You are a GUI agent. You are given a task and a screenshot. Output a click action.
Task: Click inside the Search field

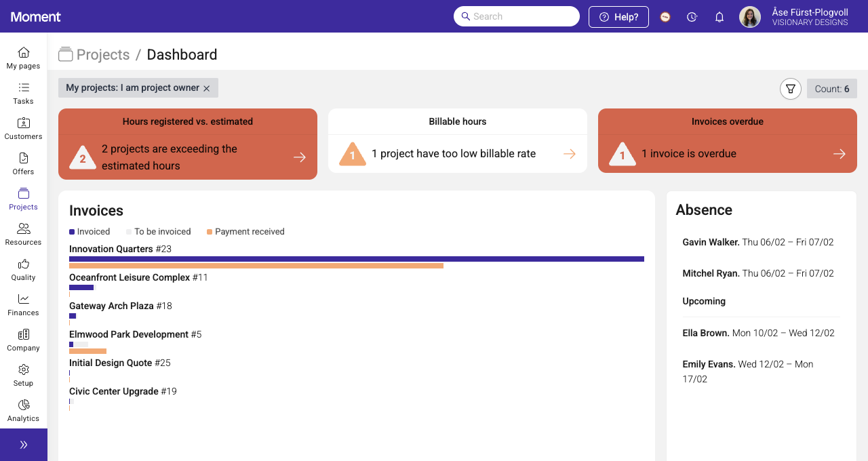pyautogui.click(x=517, y=16)
